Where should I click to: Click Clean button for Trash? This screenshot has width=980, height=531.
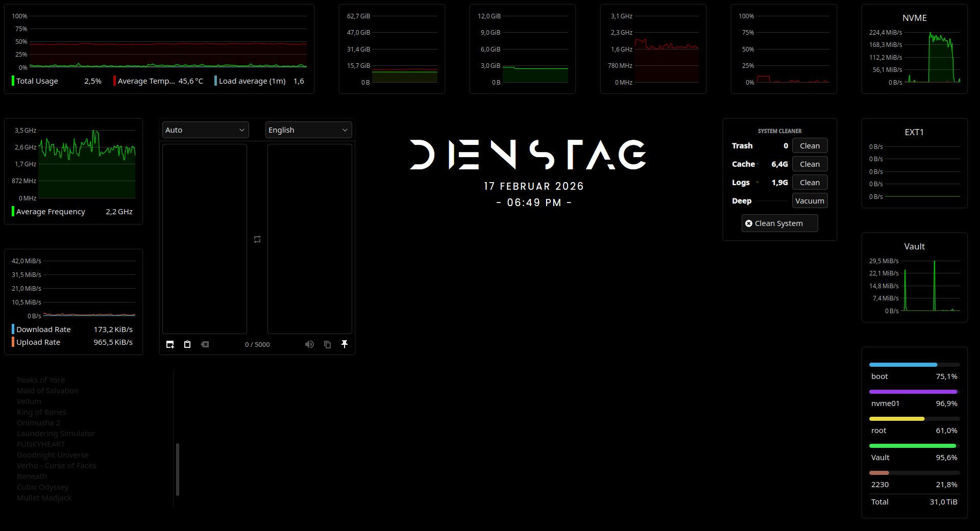(x=810, y=146)
